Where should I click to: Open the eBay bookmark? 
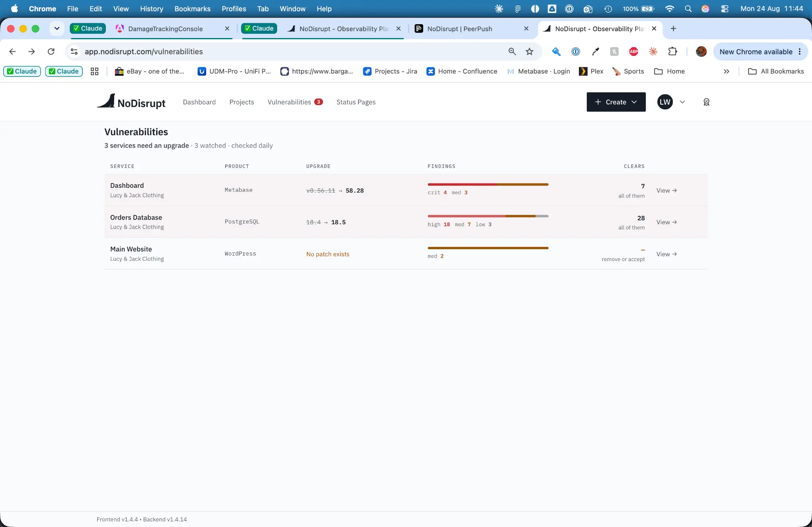149,71
